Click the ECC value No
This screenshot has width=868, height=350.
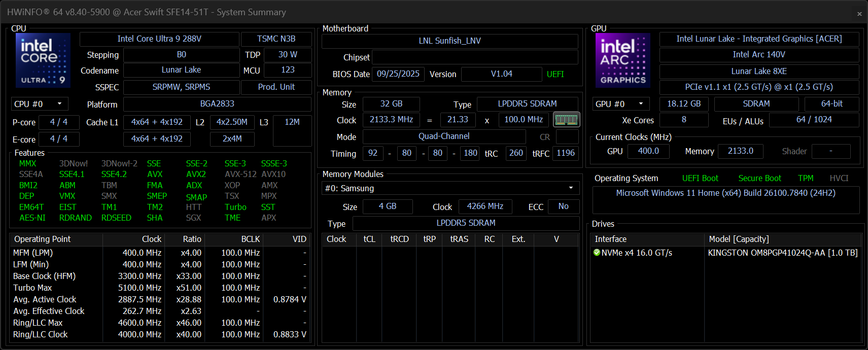[x=564, y=206]
